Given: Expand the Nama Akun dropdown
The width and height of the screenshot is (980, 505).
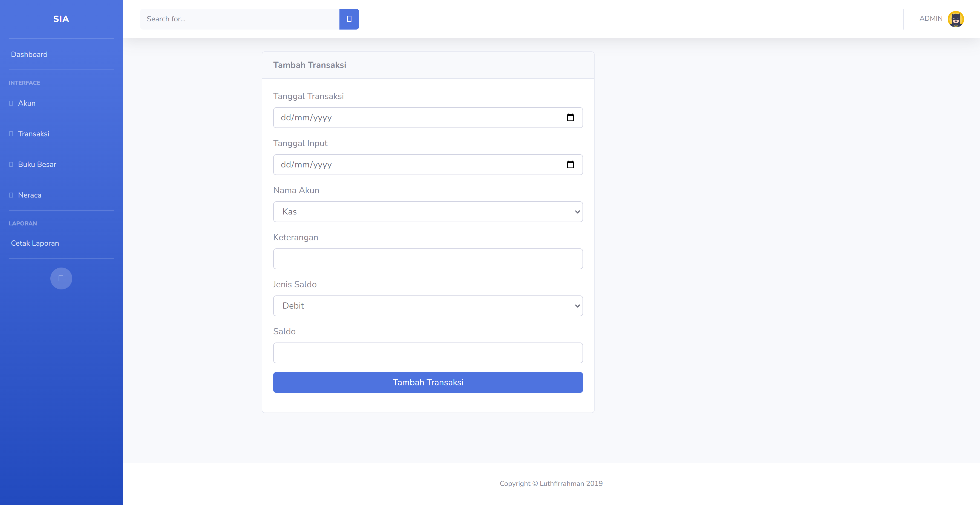Looking at the screenshot, I should coord(428,212).
